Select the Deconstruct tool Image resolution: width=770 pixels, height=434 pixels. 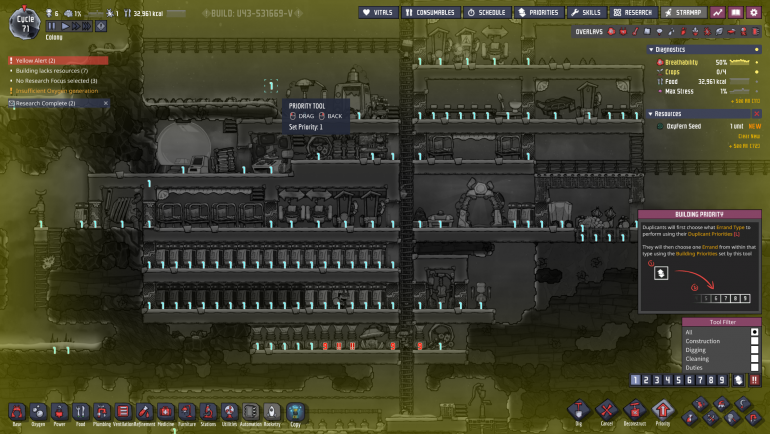(x=635, y=410)
